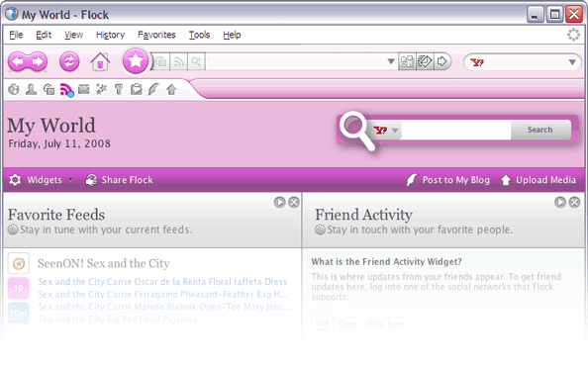Click the email link envelope icon by address bar
The width and height of the screenshot is (588, 369).
tap(425, 61)
